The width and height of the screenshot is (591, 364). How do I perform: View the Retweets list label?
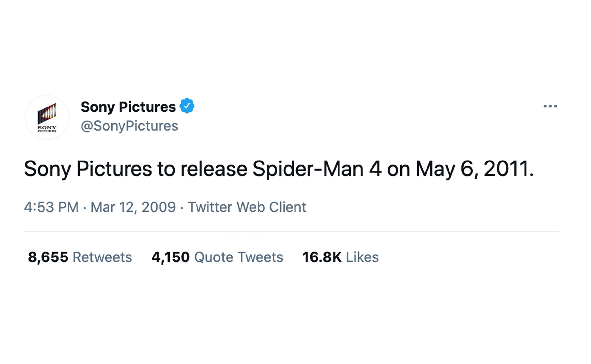(102, 257)
